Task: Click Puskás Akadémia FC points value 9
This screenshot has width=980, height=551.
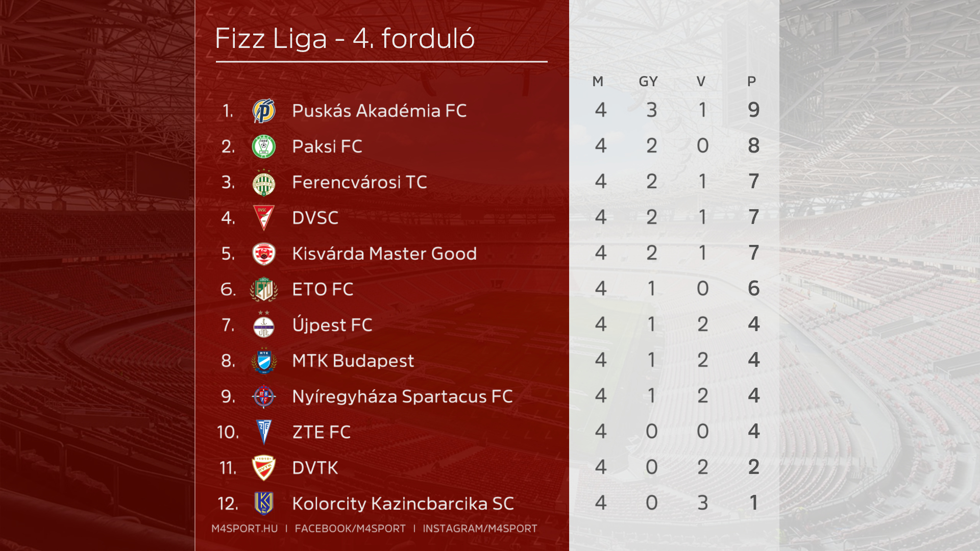Action: [x=753, y=110]
